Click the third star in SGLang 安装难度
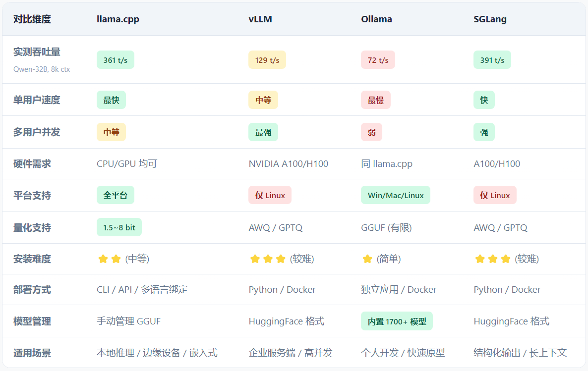The image size is (588, 371). point(506,259)
